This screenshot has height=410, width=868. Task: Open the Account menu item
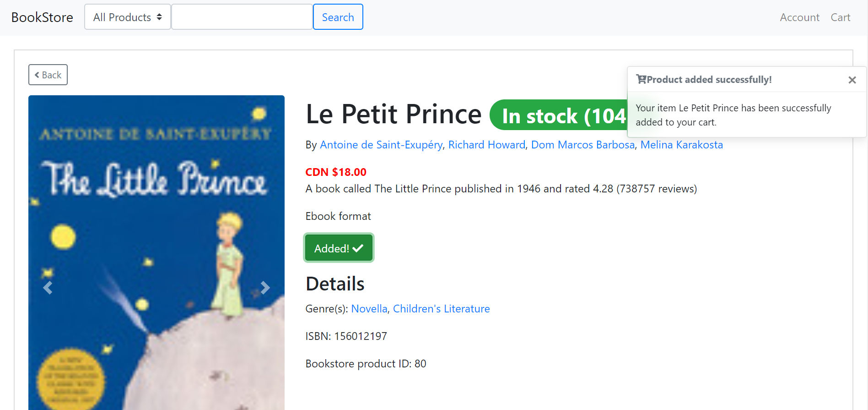(799, 17)
